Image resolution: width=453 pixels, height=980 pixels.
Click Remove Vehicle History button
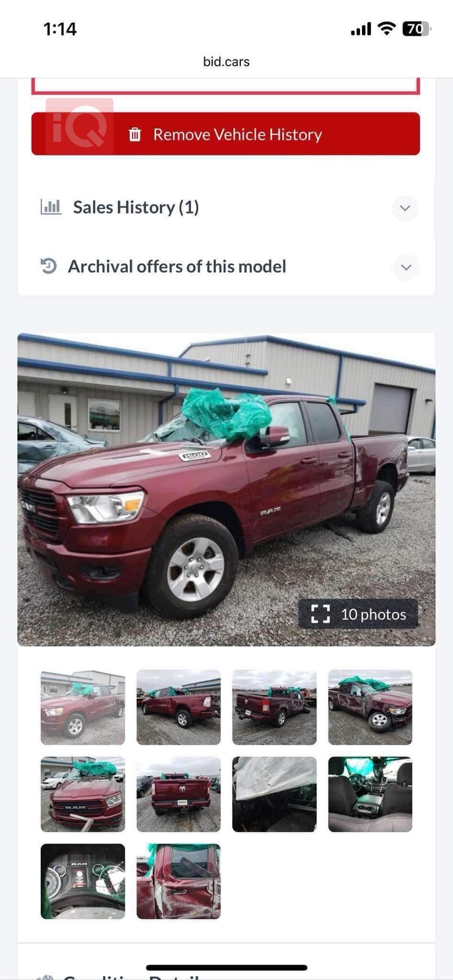click(226, 134)
